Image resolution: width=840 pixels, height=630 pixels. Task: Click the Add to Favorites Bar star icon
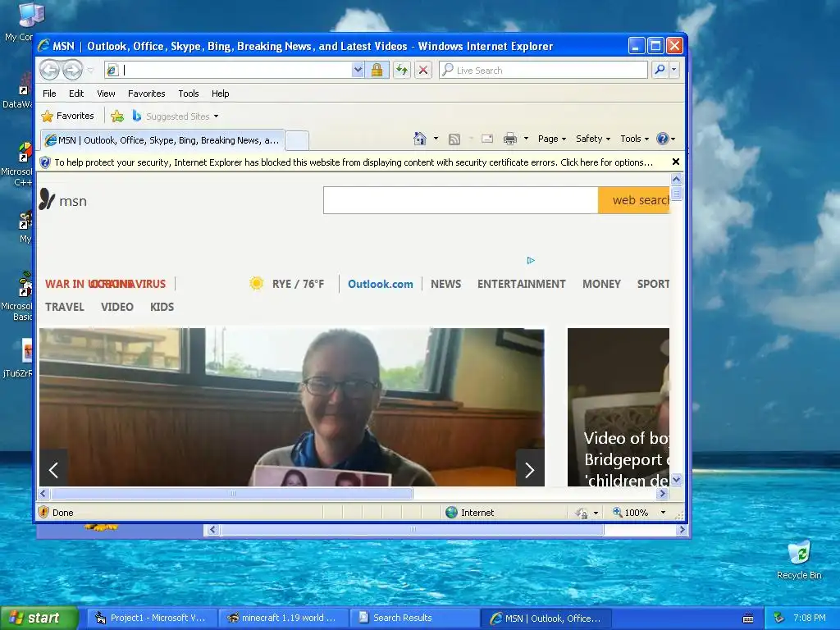click(x=117, y=116)
